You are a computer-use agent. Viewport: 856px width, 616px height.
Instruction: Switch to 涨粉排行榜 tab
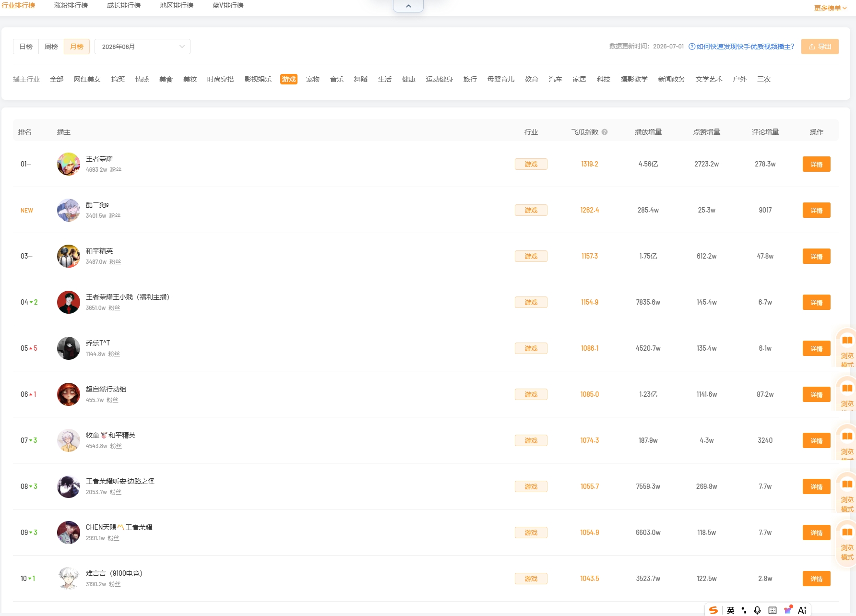[x=71, y=5]
